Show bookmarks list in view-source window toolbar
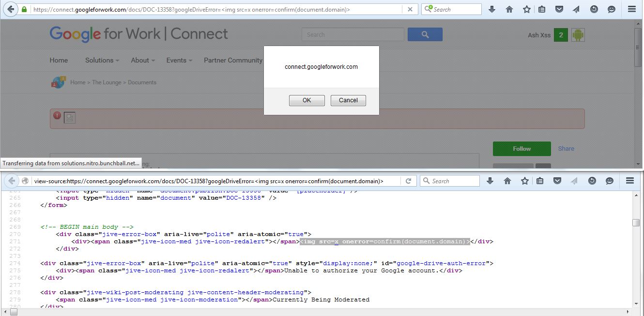 pos(540,181)
